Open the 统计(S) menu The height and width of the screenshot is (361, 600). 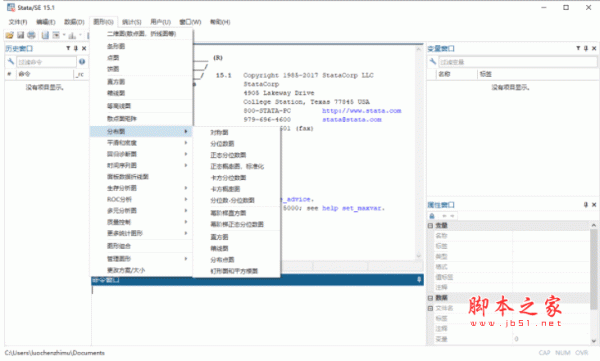pos(132,22)
